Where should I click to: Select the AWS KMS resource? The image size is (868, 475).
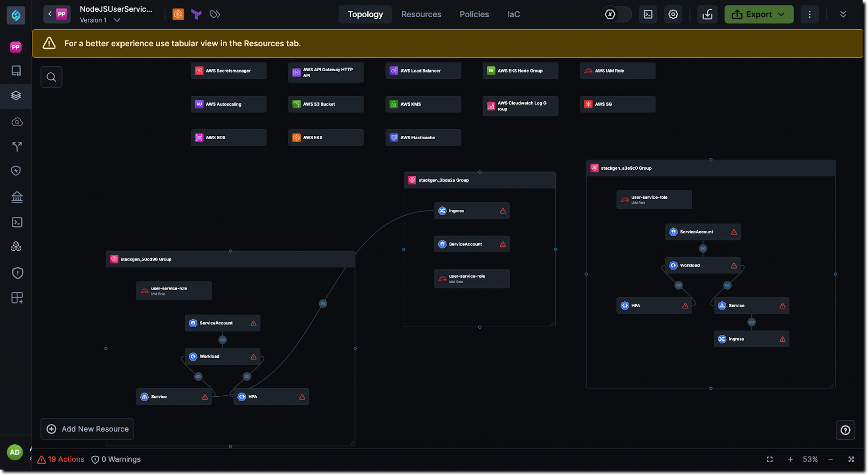click(x=423, y=104)
